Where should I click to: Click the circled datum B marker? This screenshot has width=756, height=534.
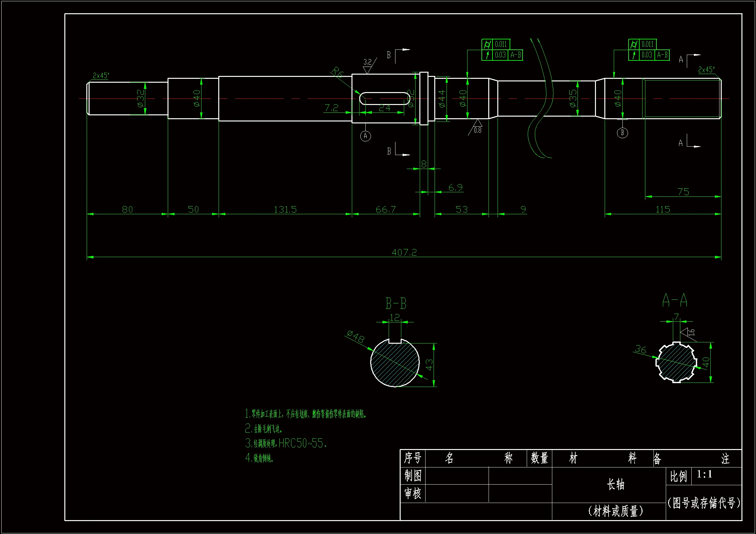click(622, 132)
